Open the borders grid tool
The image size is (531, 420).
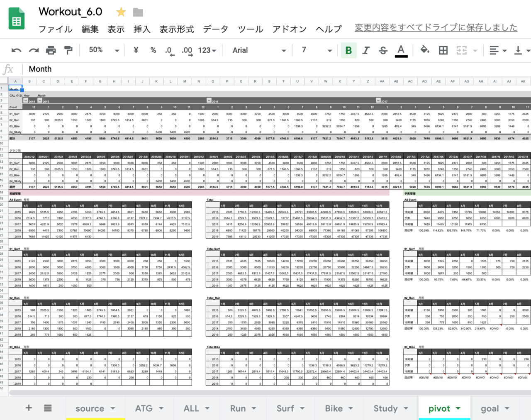[443, 50]
